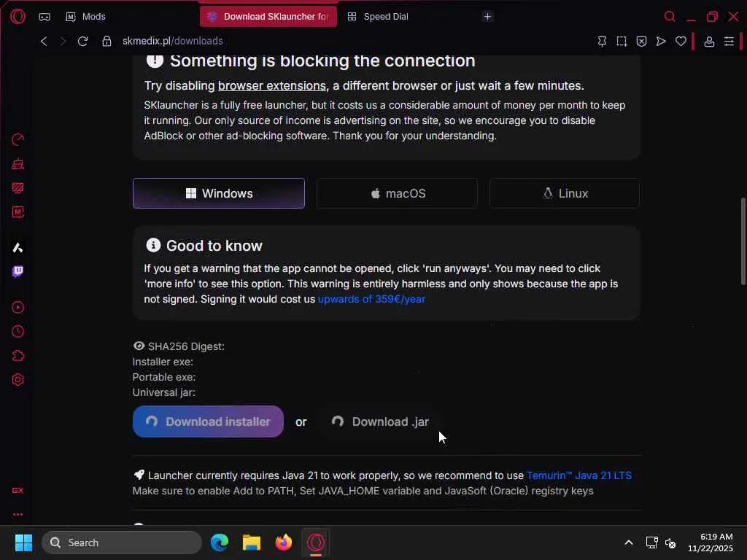Select the Windows platform tab

tap(219, 193)
